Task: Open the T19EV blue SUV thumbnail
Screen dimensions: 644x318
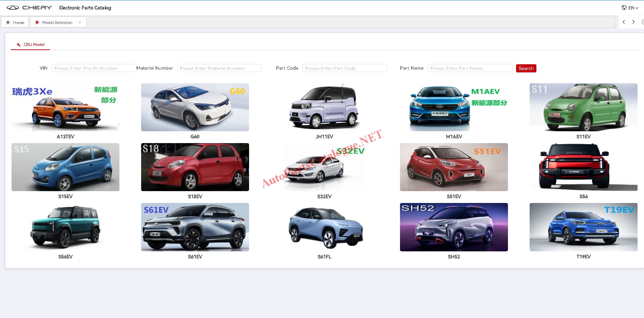Action: coord(583,227)
